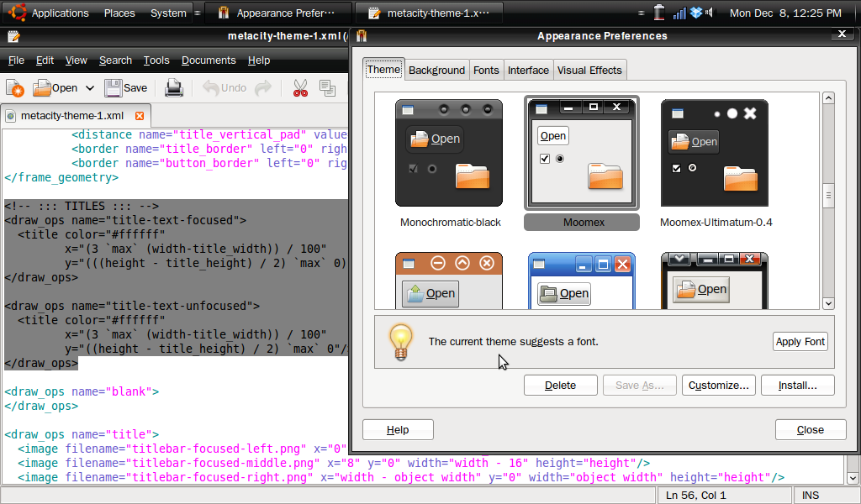Click the light bulb hint icon

point(401,342)
